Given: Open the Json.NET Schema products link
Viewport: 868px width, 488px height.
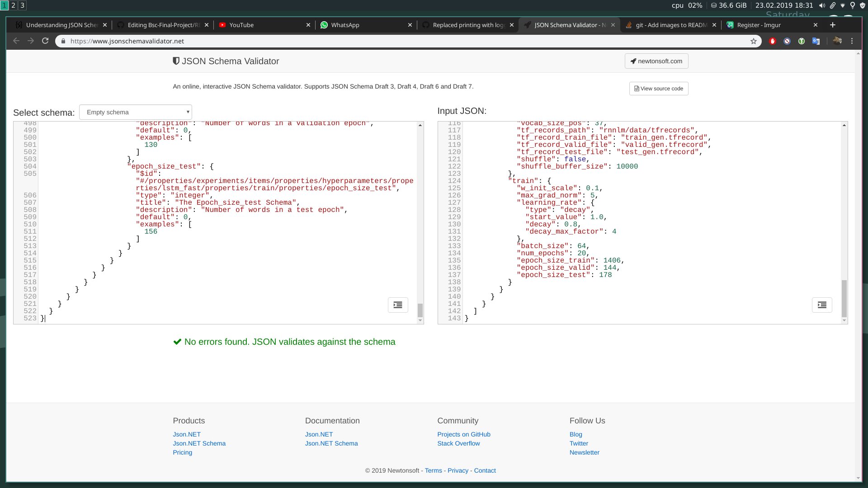Looking at the screenshot, I should [x=199, y=443].
